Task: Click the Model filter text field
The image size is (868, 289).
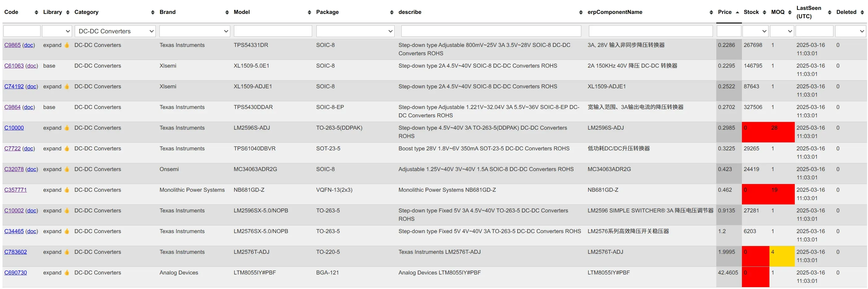Action: point(273,31)
